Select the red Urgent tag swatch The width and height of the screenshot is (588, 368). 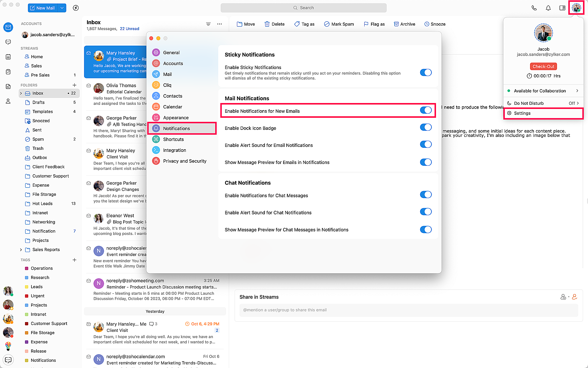[27, 296]
